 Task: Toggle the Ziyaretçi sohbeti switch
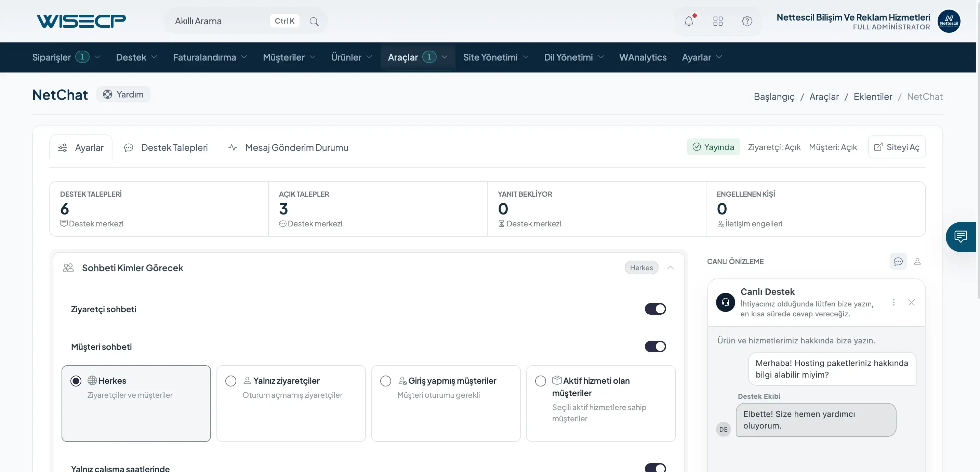[655, 309]
